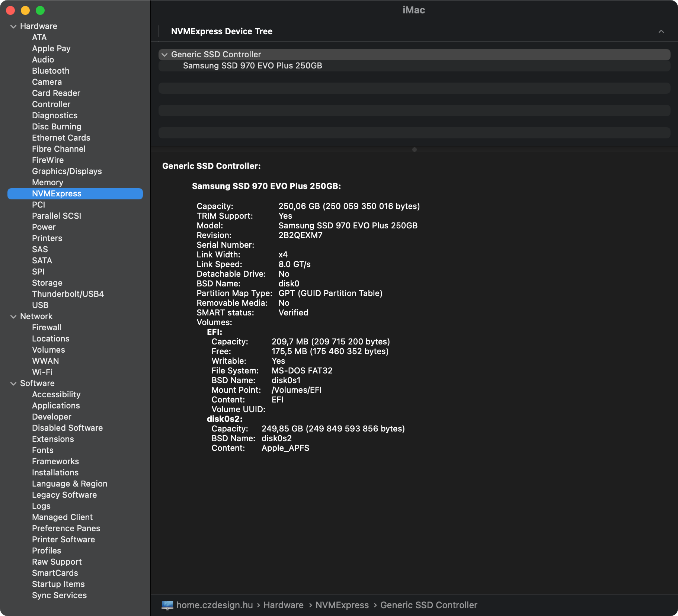The height and width of the screenshot is (616, 678).
Task: Select Parallel SCSI entry
Action: 57,216
